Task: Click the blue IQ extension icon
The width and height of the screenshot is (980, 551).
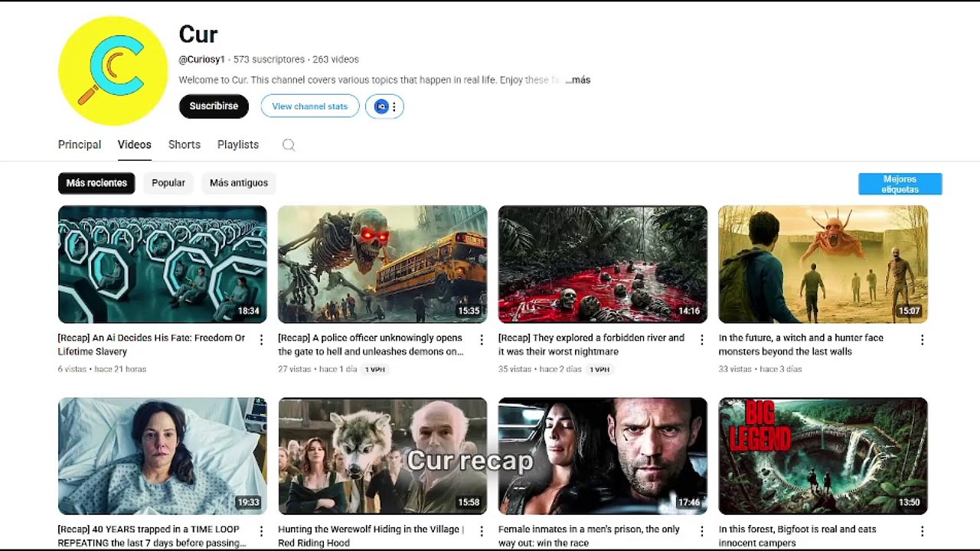Action: coord(381,106)
